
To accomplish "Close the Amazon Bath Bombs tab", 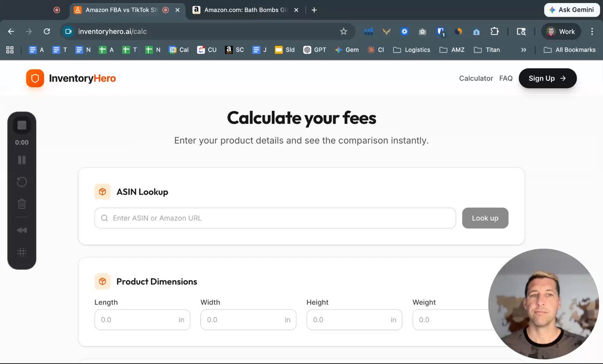I will [x=296, y=10].
